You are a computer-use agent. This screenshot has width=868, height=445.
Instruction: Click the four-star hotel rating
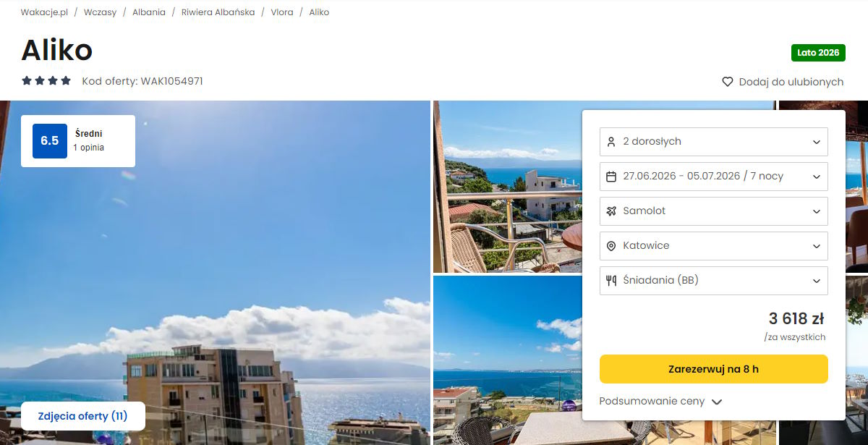pos(46,81)
